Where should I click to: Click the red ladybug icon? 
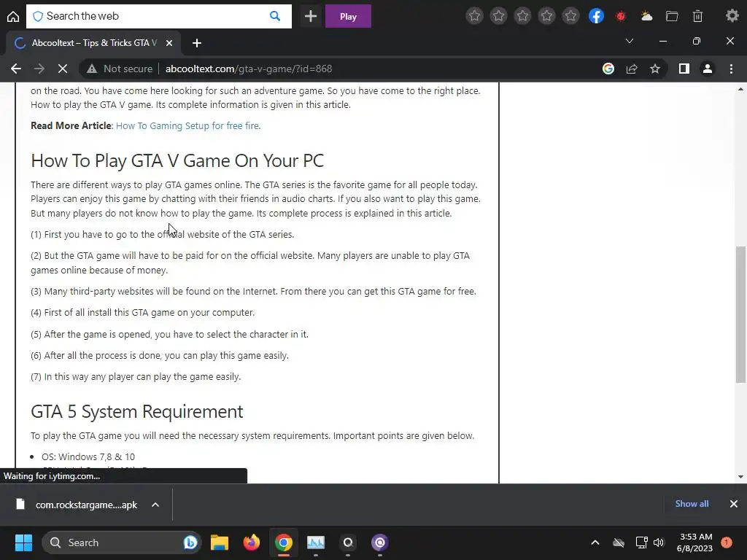621,17
